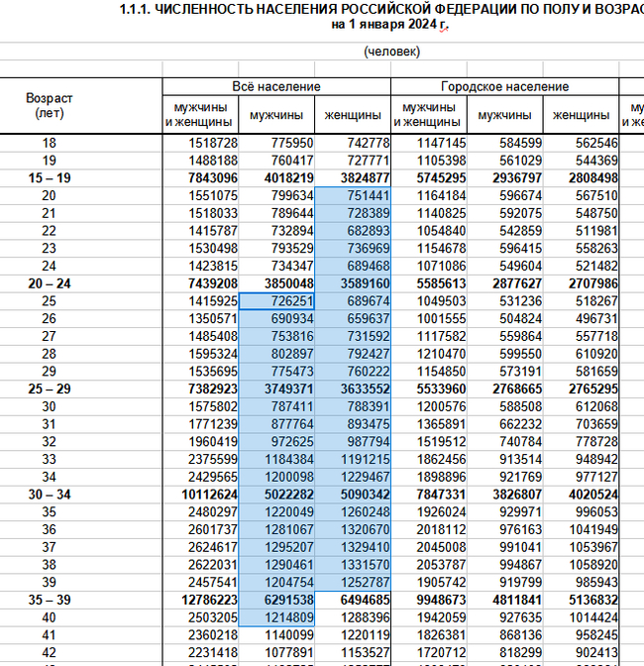
Task: Select bold total 5090342
Action: [353, 495]
